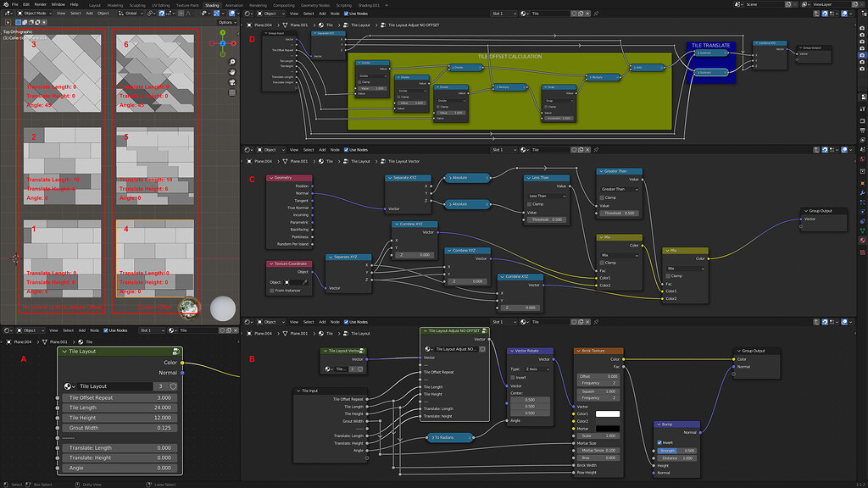Click fake user shield beside Tile in top node editor
Image resolution: width=868 pixels, height=488 pixels.
click(x=574, y=14)
